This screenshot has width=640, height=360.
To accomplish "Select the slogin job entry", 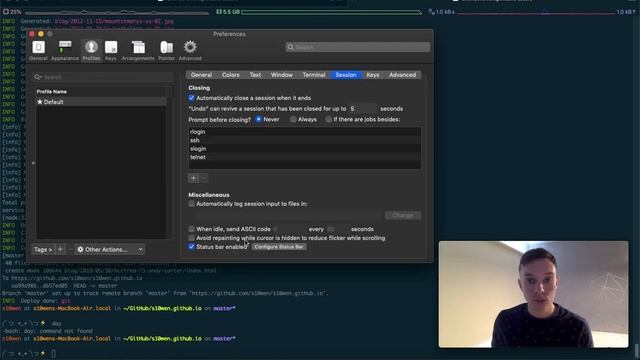I will point(304,149).
